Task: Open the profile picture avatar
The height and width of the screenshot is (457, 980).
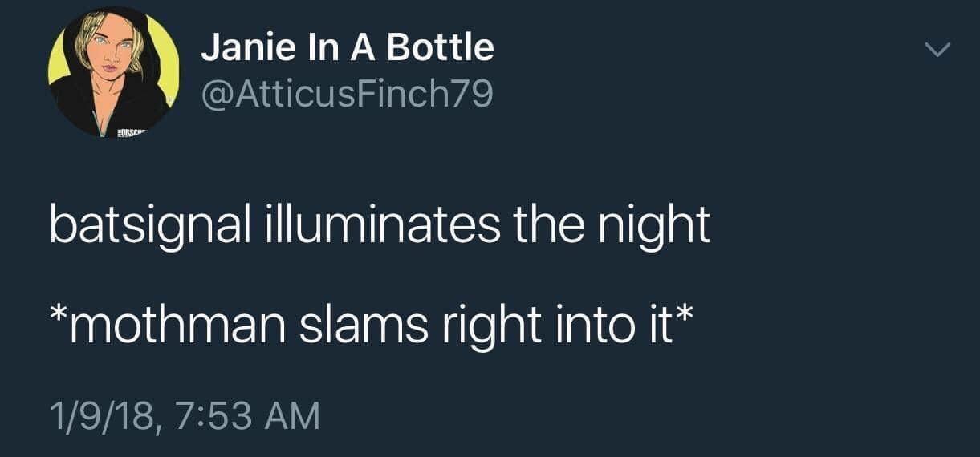Action: tap(114, 74)
